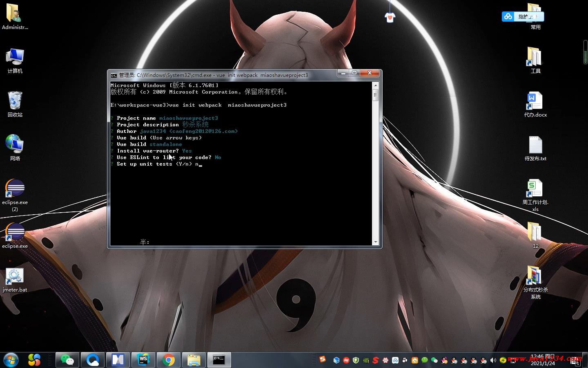The image size is (588, 368).
Task: Select the 常用 folder on desktop
Action: [x=535, y=17]
